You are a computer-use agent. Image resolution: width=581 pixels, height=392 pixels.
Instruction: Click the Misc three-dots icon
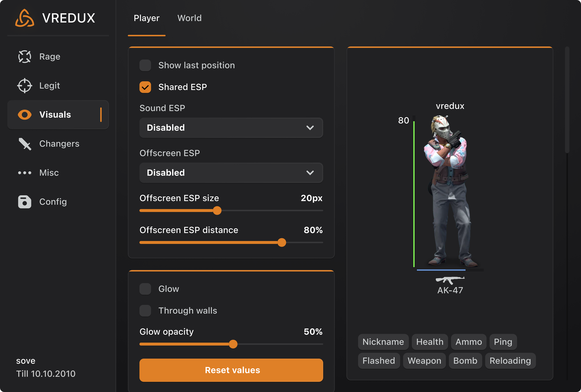pyautogui.click(x=25, y=173)
